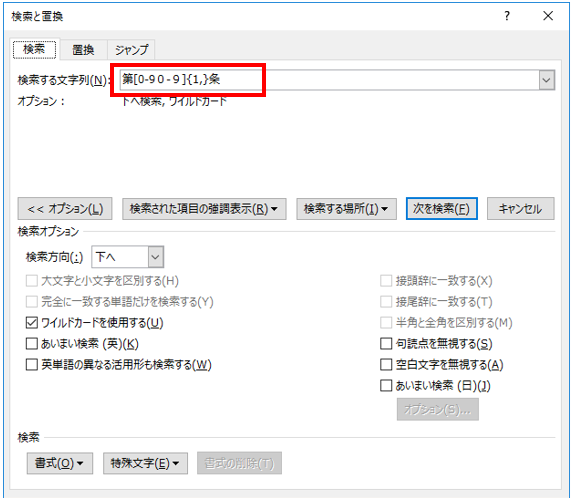Select the 検索 tab

pos(34,49)
